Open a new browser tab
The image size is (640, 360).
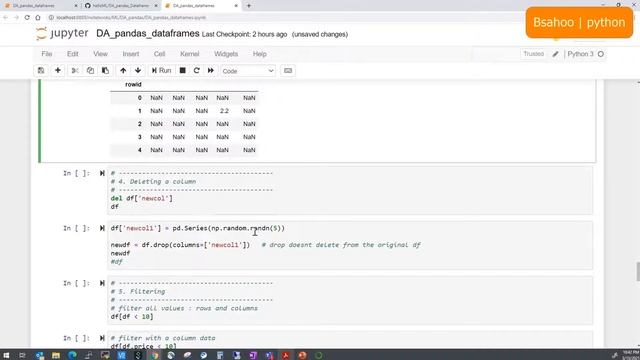(249, 6)
